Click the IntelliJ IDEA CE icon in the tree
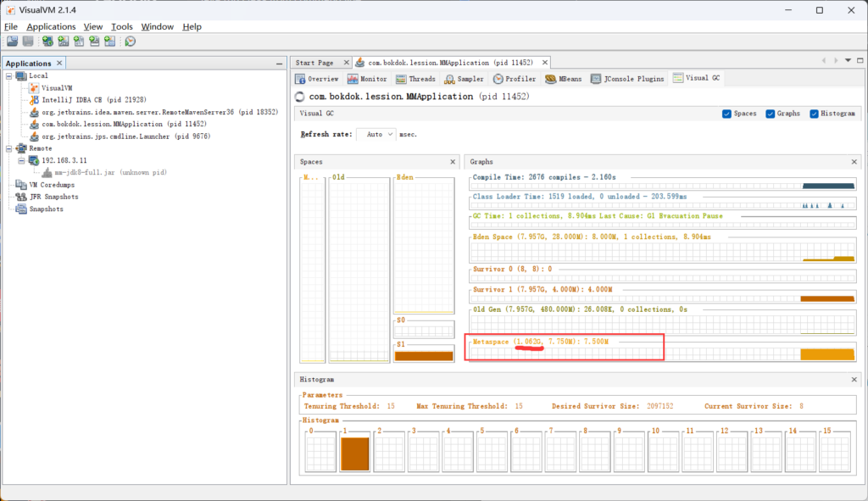The width and height of the screenshot is (868, 501). tap(34, 100)
